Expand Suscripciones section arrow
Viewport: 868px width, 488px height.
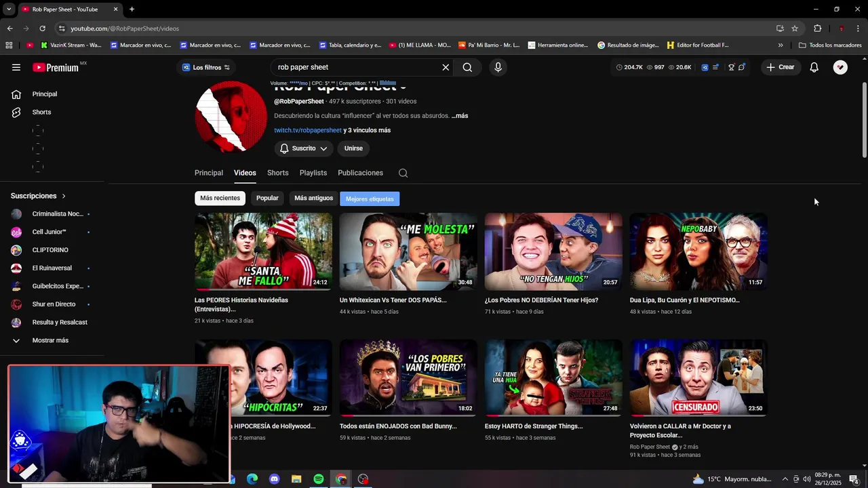coord(64,196)
